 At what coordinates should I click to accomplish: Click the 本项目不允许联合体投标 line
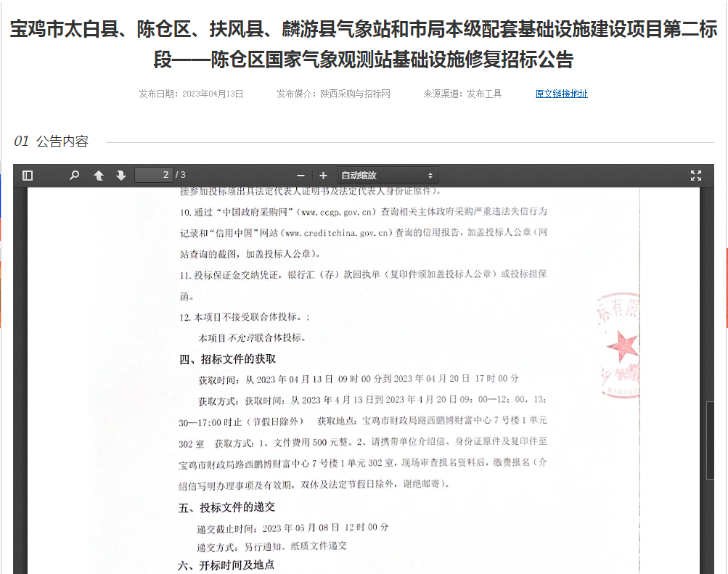(252, 338)
